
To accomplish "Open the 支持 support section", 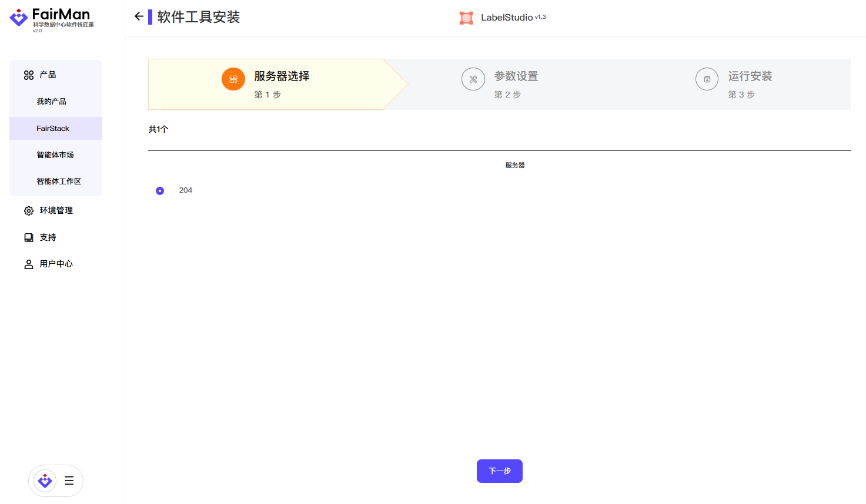I will click(48, 237).
